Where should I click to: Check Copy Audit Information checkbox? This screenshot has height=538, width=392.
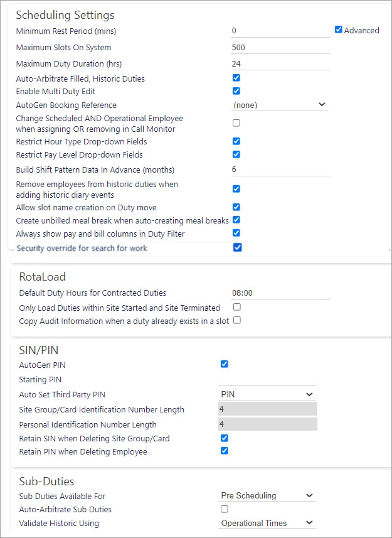237,320
